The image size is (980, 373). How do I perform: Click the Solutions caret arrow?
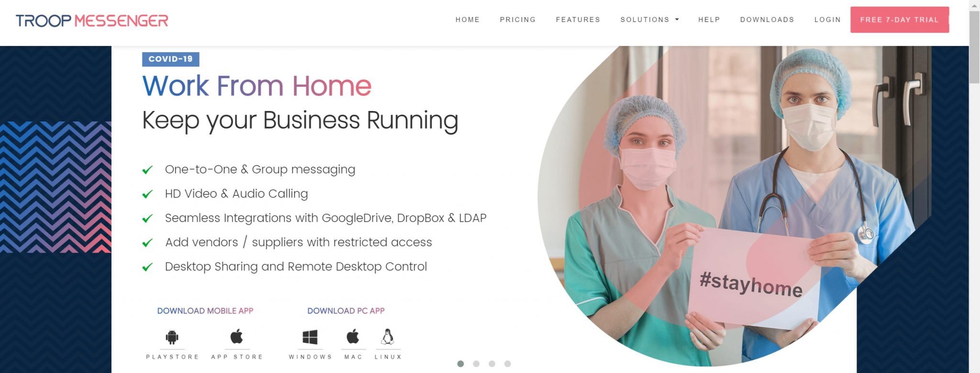point(677,20)
